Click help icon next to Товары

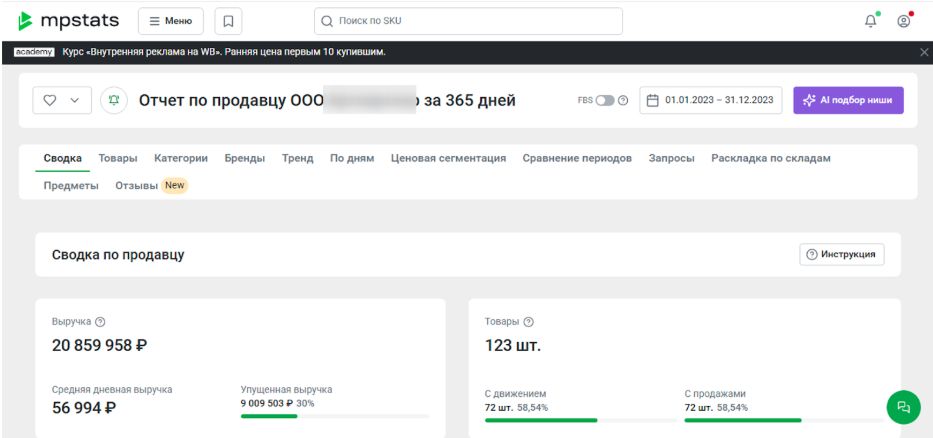click(528, 322)
